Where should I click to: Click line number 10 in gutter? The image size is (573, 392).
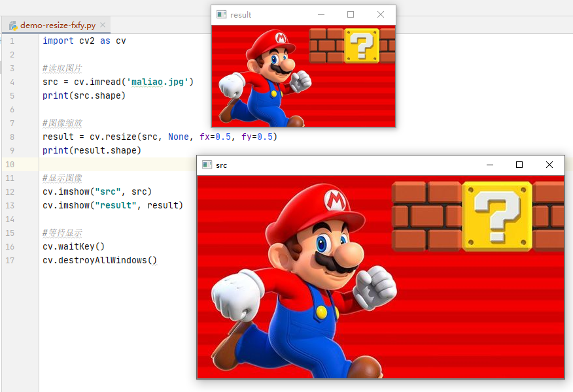pyautogui.click(x=10, y=164)
